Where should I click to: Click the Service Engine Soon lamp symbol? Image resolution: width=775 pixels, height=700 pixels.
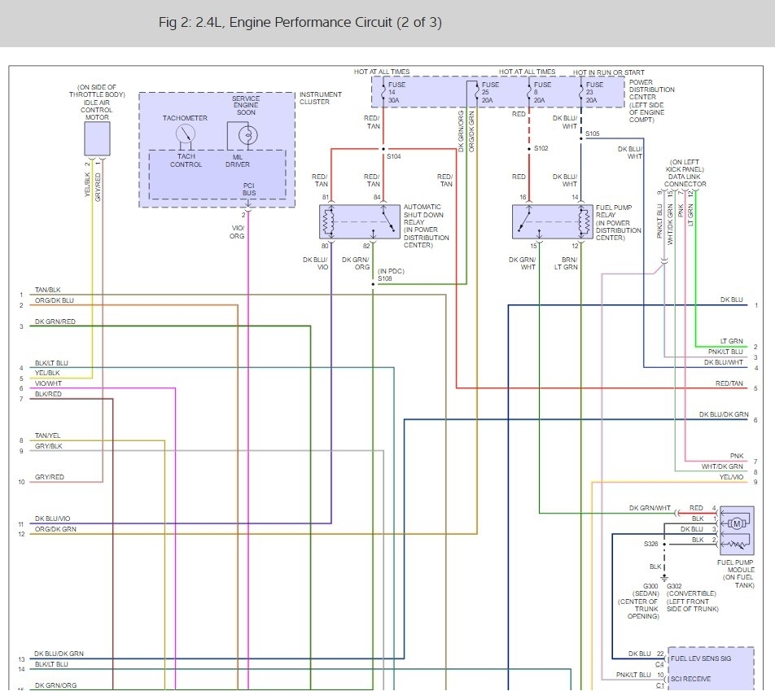[x=247, y=134]
